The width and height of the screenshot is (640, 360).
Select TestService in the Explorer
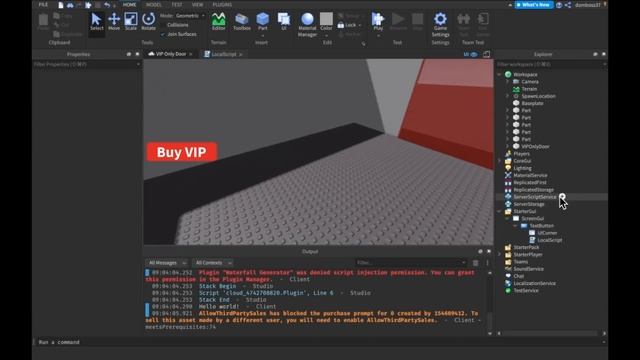point(526,291)
